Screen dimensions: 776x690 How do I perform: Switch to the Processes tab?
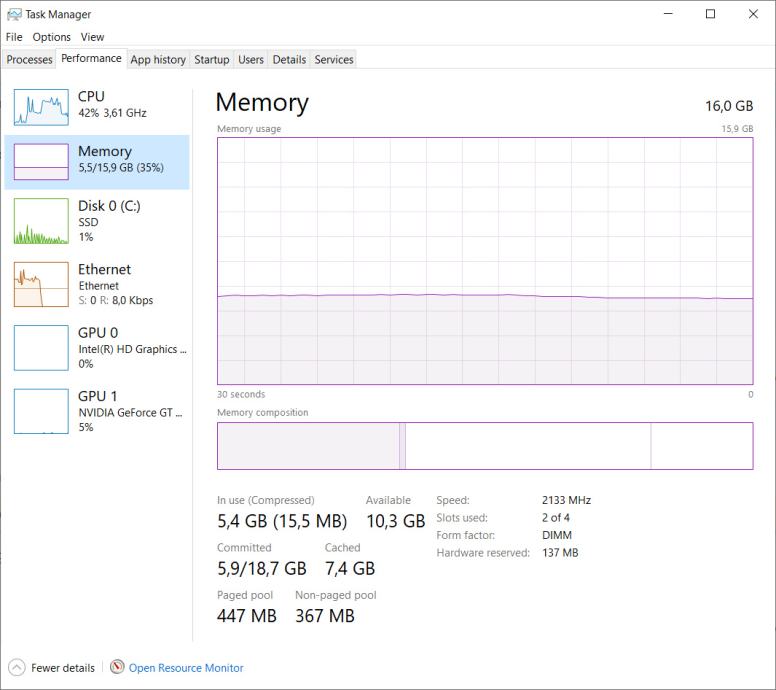(x=29, y=60)
